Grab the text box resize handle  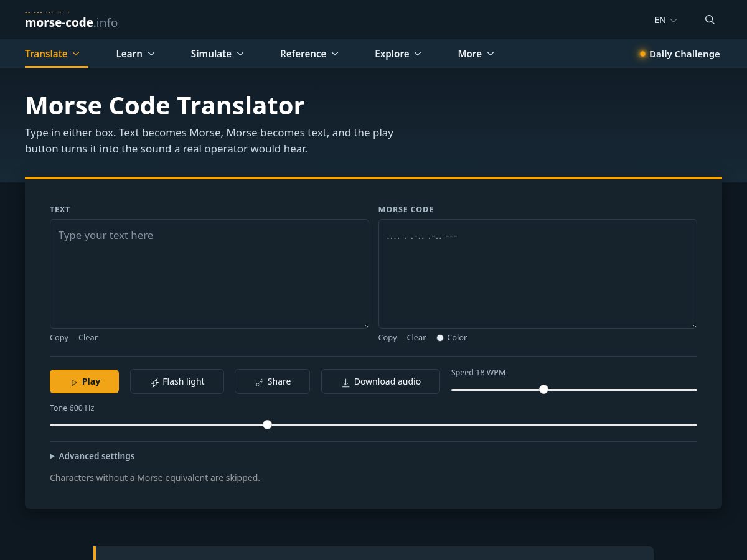pos(365,325)
